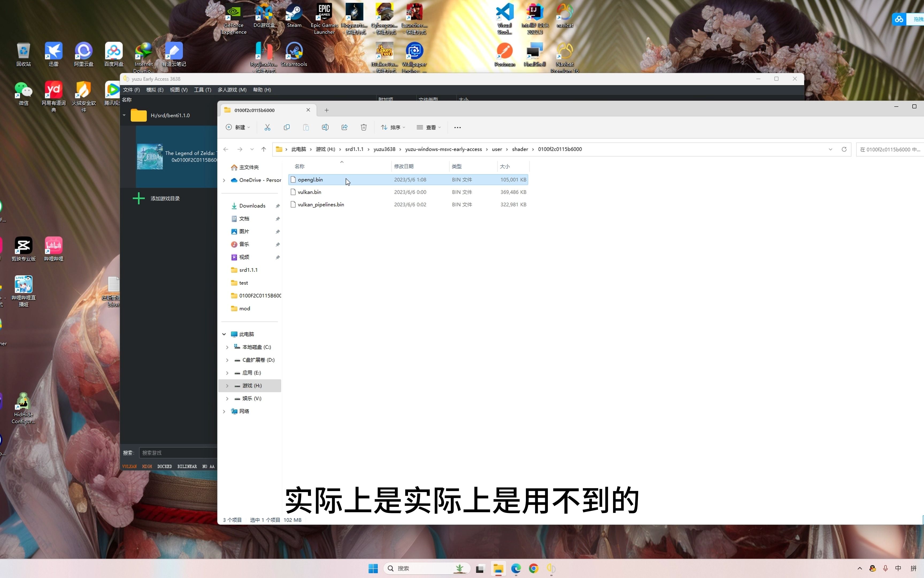Open the 排序 (Sort) dropdown in Explorer

click(393, 127)
